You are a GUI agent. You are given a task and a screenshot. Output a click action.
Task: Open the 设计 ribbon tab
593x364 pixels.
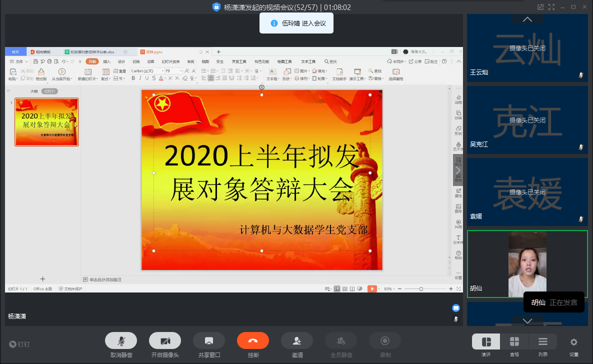121,61
